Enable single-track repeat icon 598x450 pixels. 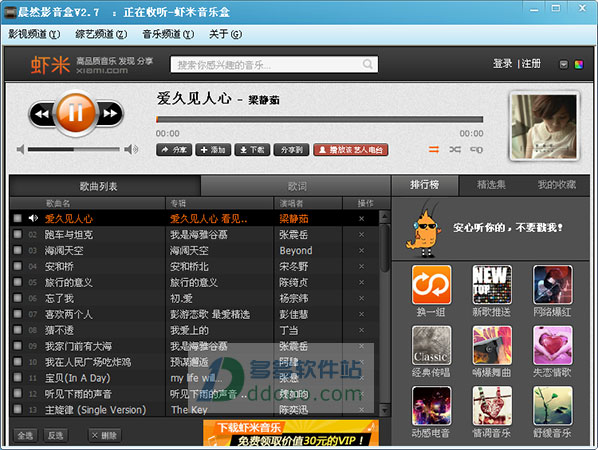[476, 149]
